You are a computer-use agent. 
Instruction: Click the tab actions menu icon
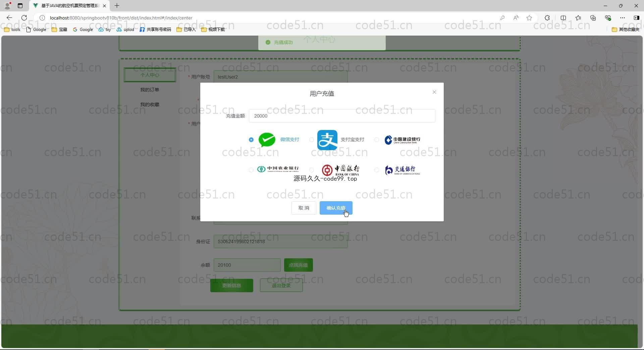[20, 6]
